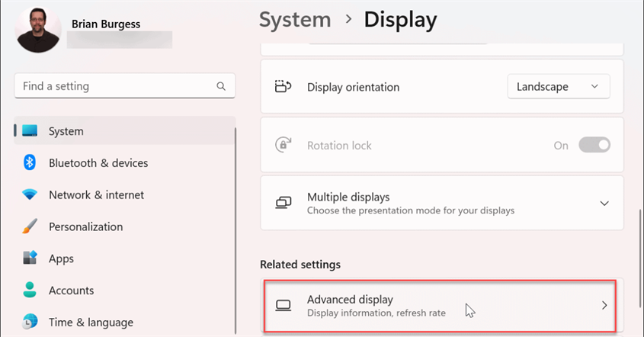Expand the Multiple displays section
This screenshot has width=644, height=337.
[x=604, y=204]
